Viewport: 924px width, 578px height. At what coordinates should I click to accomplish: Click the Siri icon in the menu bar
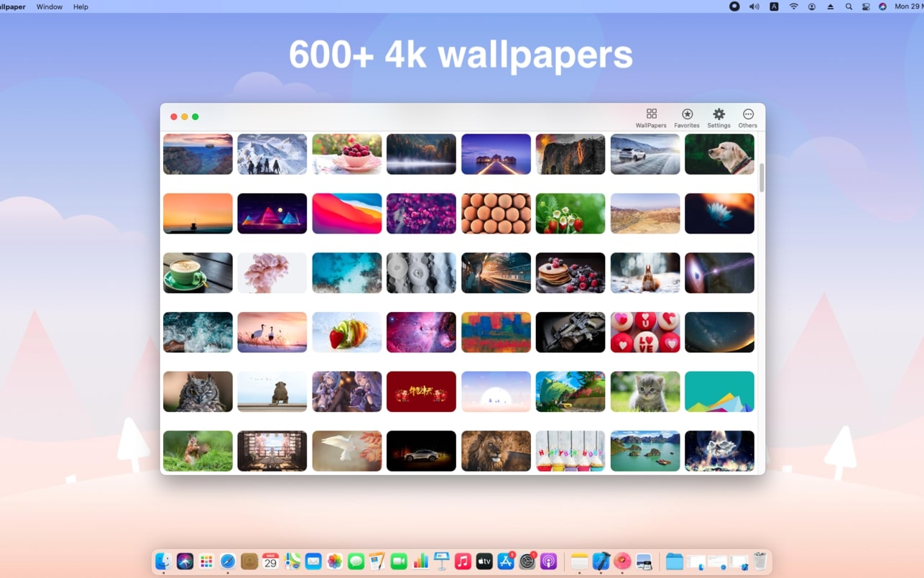click(883, 6)
